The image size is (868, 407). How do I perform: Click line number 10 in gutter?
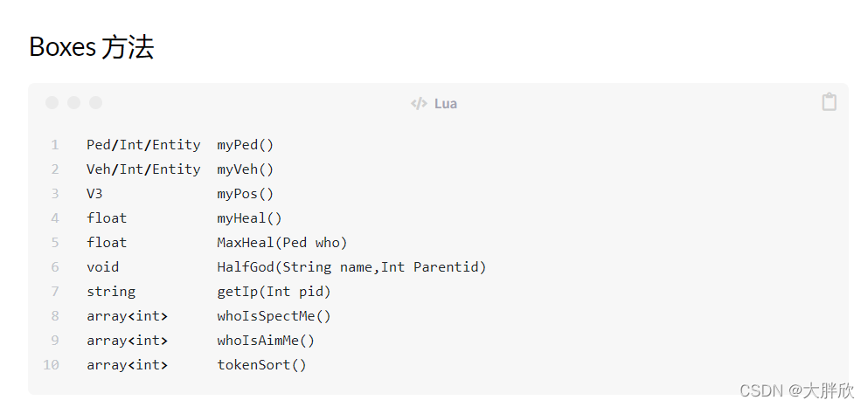51,365
